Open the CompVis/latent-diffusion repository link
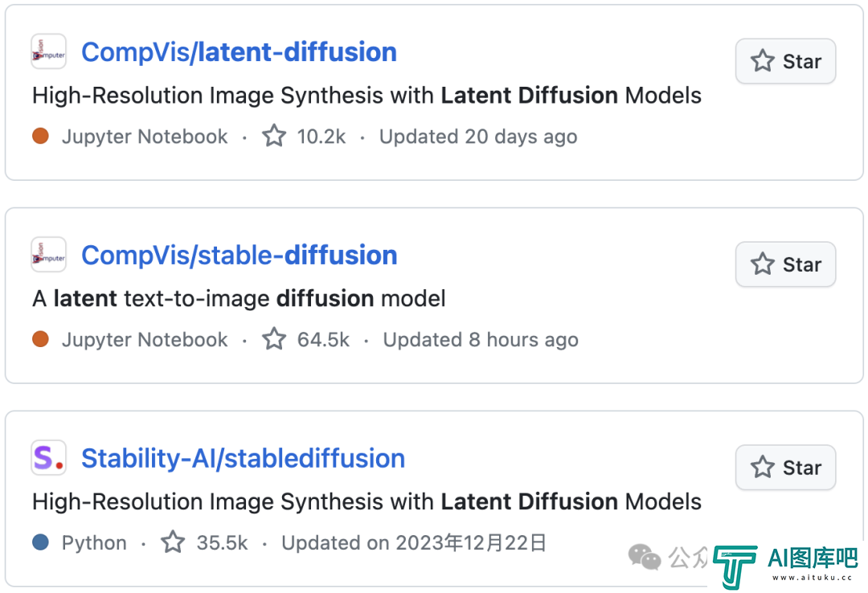The height and width of the screenshot is (593, 868). tap(239, 52)
